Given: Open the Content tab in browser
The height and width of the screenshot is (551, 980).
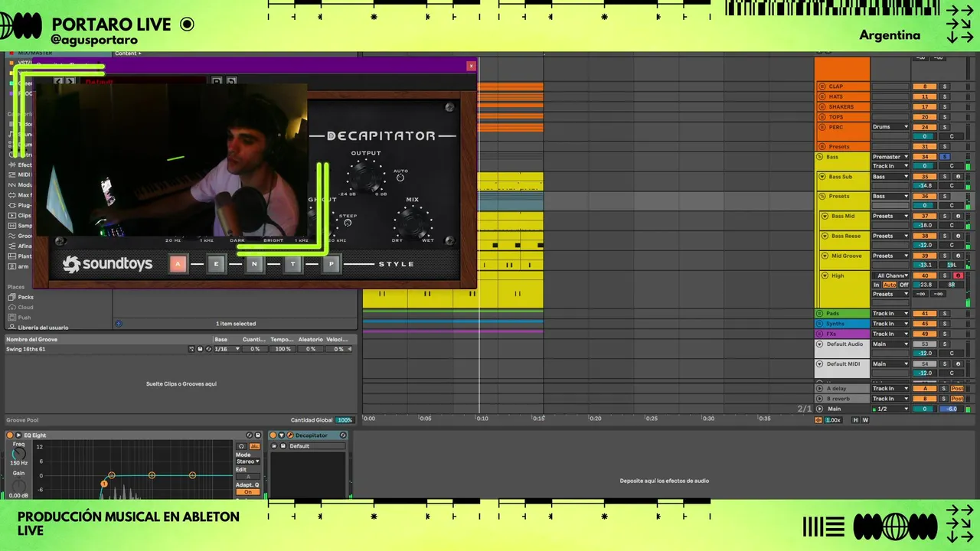Looking at the screenshot, I should tap(126, 54).
